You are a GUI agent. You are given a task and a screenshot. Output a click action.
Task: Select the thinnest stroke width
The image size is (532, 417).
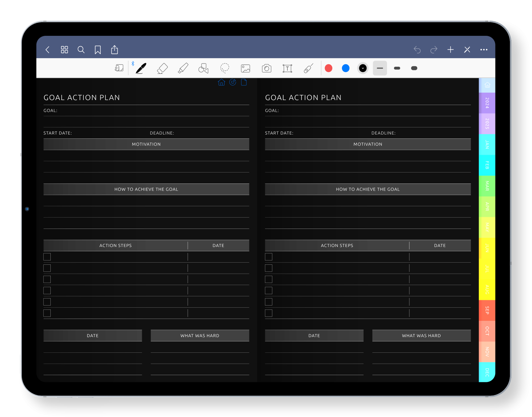(x=380, y=68)
